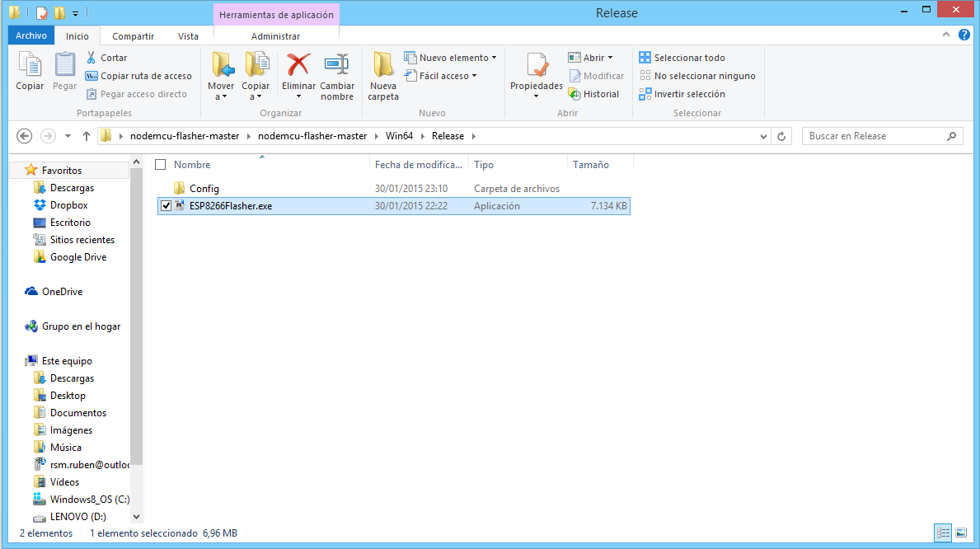This screenshot has height=549, width=980.
Task: Go up one folder level arrow
Action: pyautogui.click(x=86, y=136)
